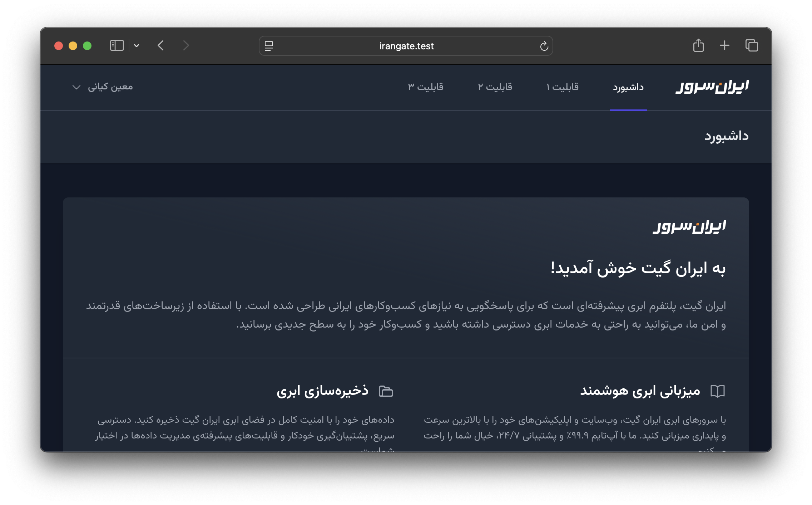Go back with the back arrow
This screenshot has width=812, height=505.
(161, 46)
